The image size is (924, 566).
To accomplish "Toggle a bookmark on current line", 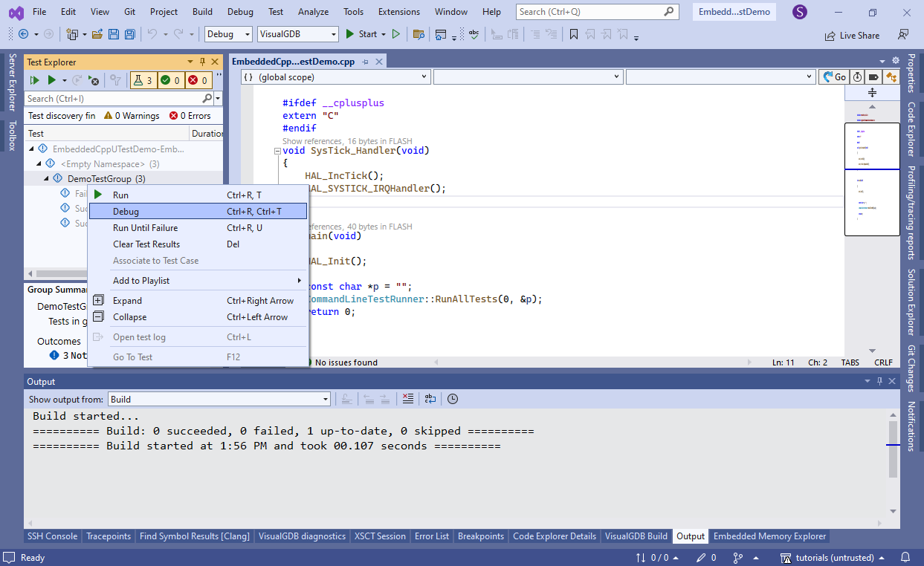I will tap(574, 34).
